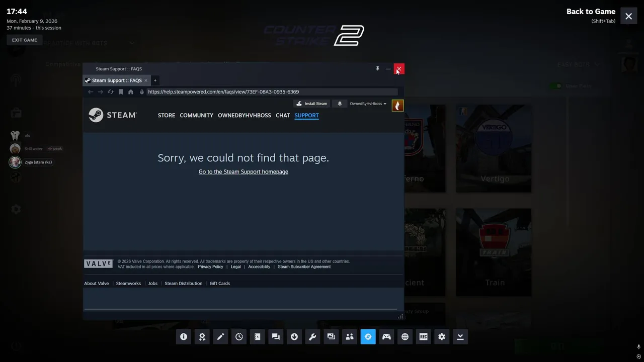This screenshot has height=362, width=644.
Task: Click the Install Steam button
Action: (311, 104)
